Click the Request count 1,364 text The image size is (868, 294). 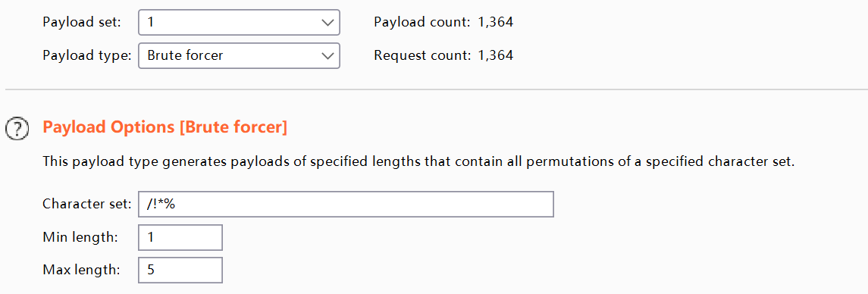pos(443,55)
